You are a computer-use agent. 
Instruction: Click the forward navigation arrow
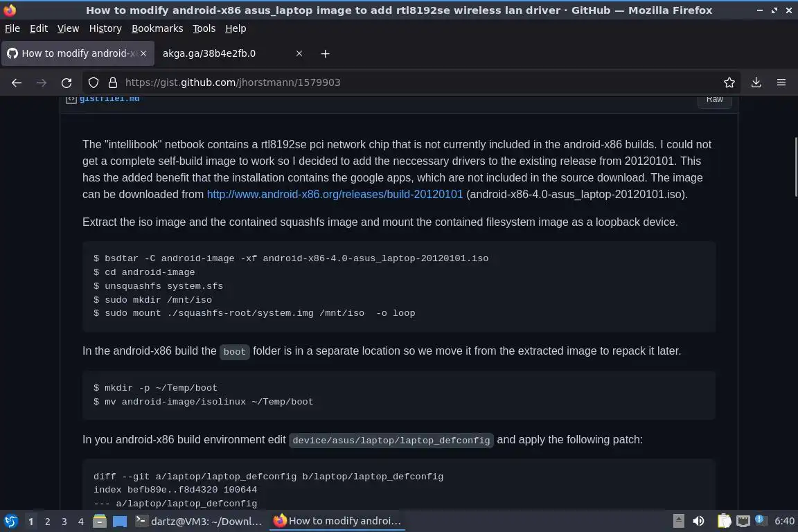pyautogui.click(x=42, y=82)
